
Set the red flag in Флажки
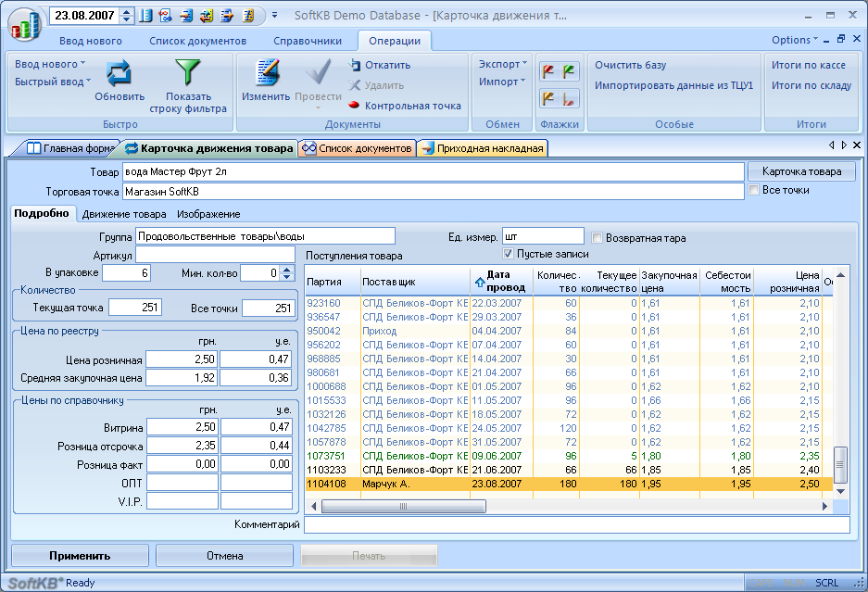pyautogui.click(x=548, y=71)
